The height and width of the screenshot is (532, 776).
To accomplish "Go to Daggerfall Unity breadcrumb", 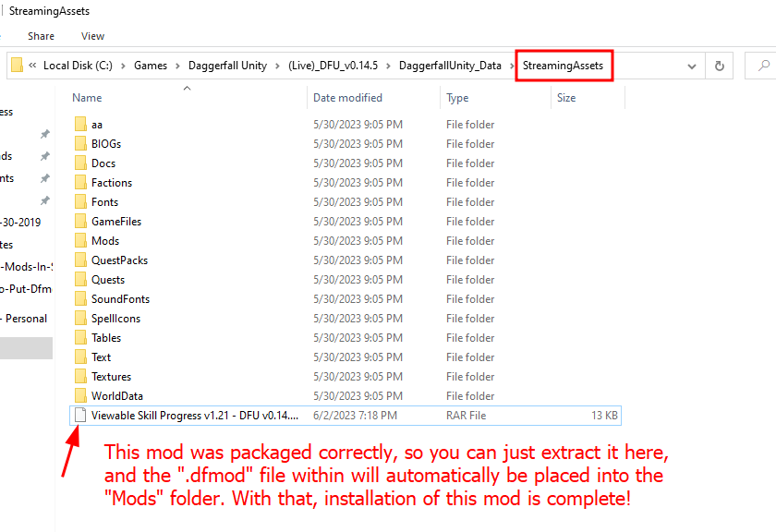I will pos(227,66).
